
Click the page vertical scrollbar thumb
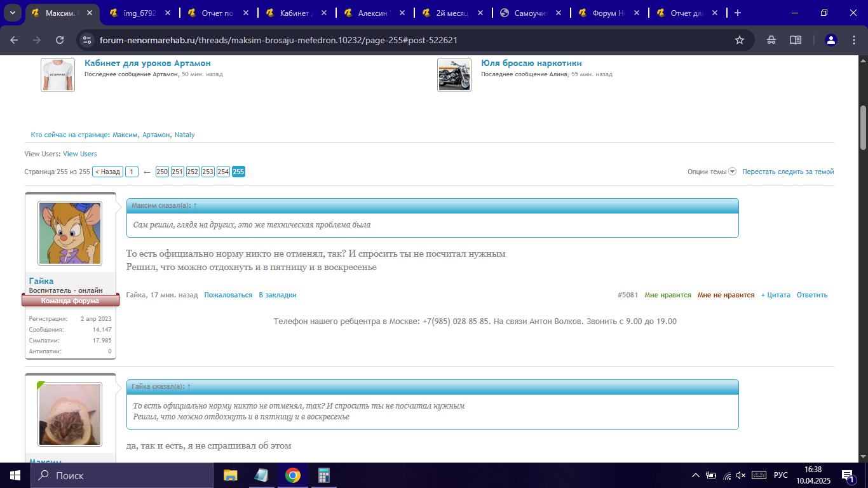[x=863, y=127]
